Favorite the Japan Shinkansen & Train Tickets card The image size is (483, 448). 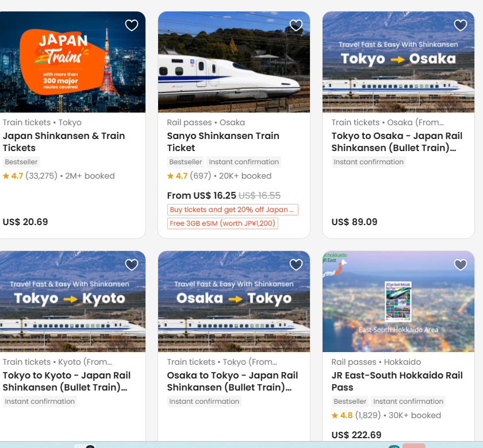pyautogui.click(x=132, y=25)
